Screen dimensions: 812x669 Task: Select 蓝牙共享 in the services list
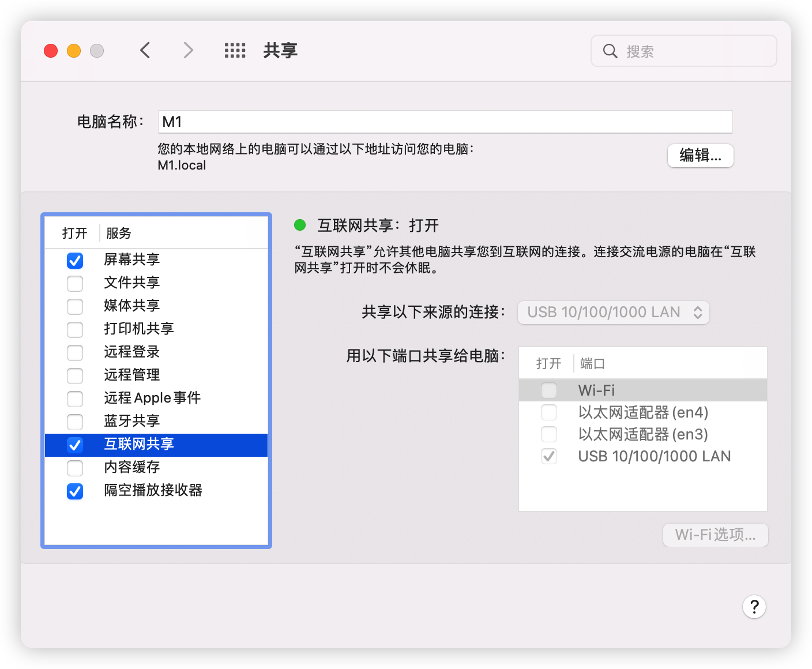131,422
